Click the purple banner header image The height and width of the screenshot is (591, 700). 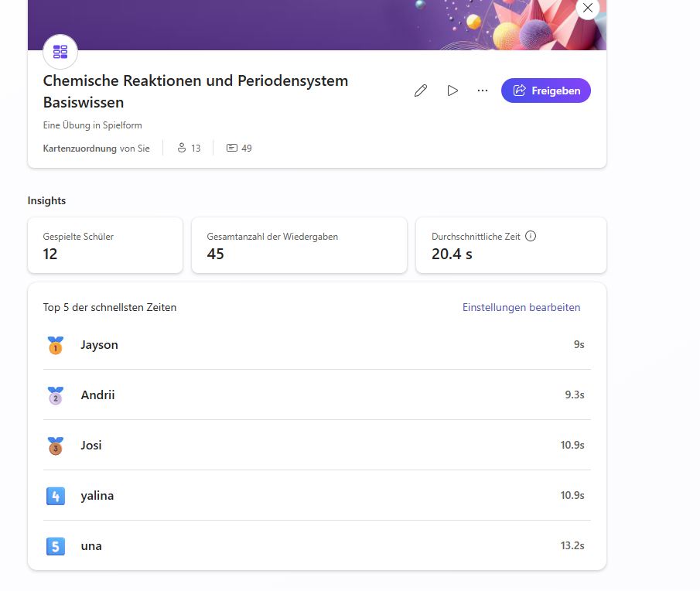point(309,23)
